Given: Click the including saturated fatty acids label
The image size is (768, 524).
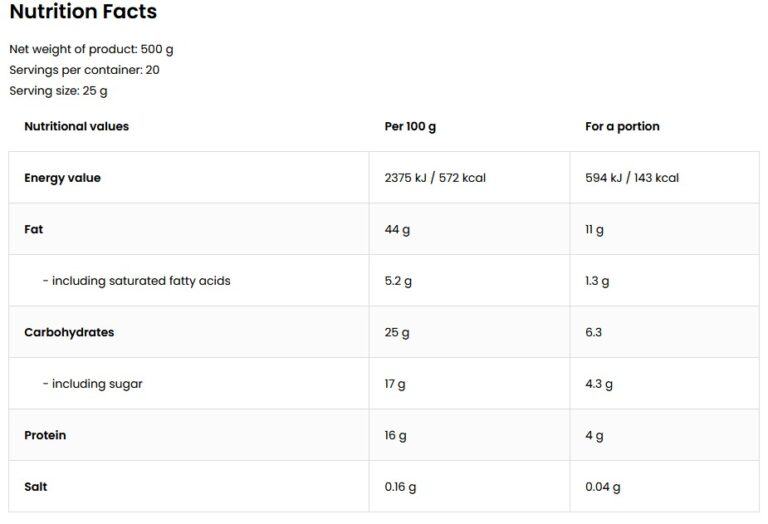Looking at the screenshot, I should point(136,281).
